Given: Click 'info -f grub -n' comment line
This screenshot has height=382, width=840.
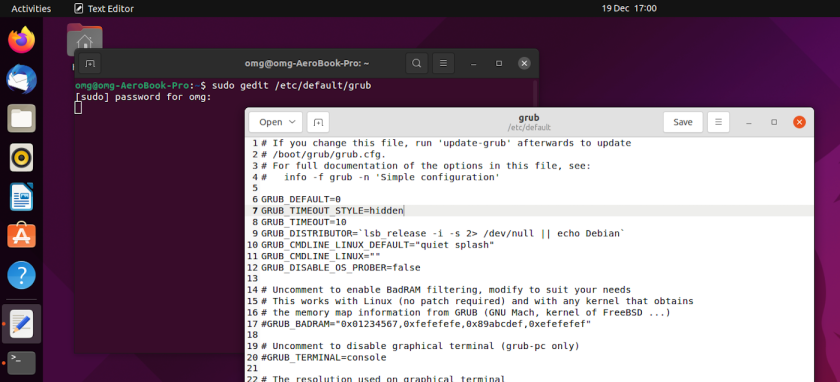Looking at the screenshot, I should point(380,177).
